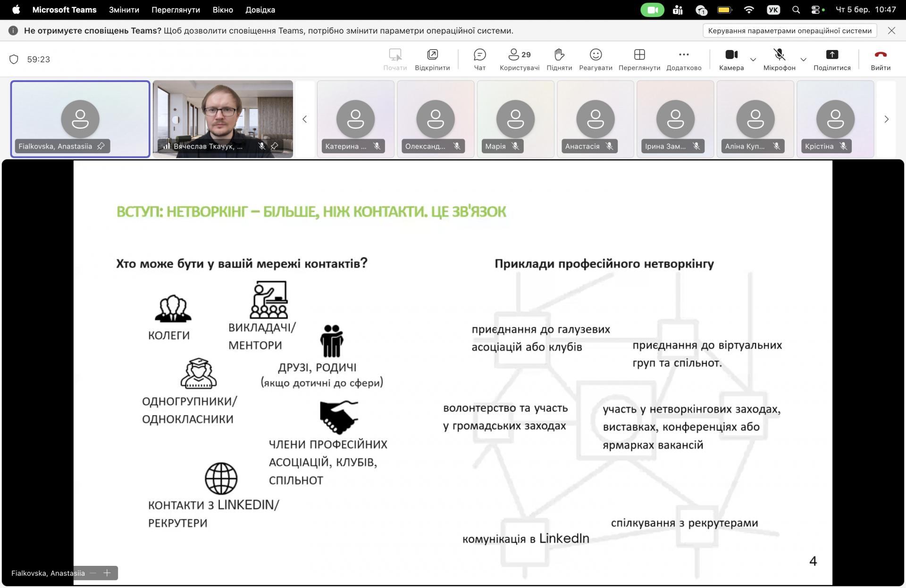Leave the meeting with Вийти button

880,59
